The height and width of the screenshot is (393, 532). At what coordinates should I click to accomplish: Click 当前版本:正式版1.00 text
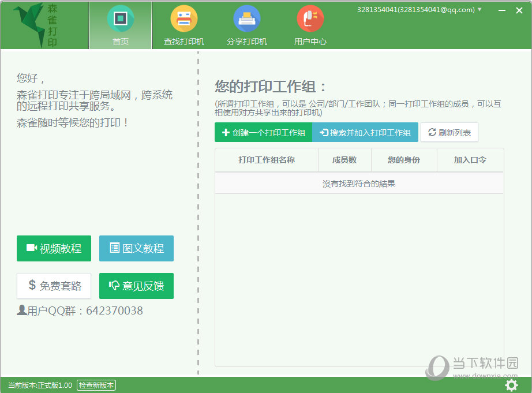coord(40,385)
